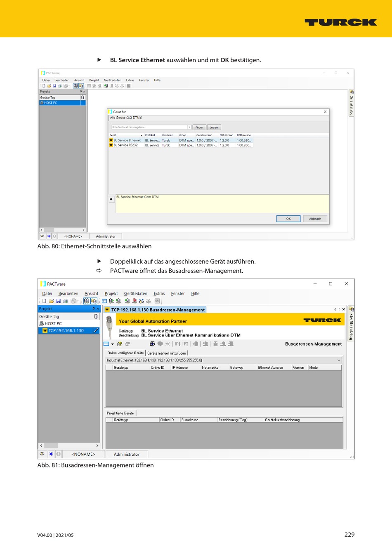Click Administrator status field in upper window

106,236
